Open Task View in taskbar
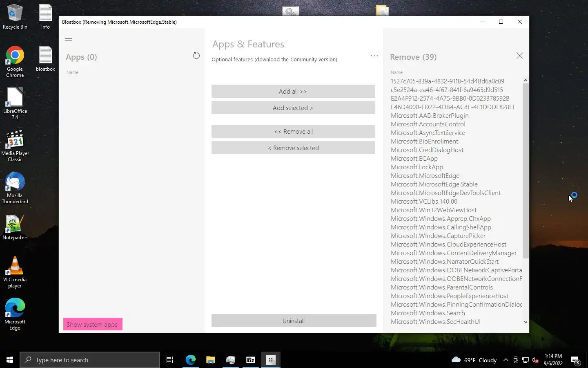The image size is (588, 368). tap(170, 360)
